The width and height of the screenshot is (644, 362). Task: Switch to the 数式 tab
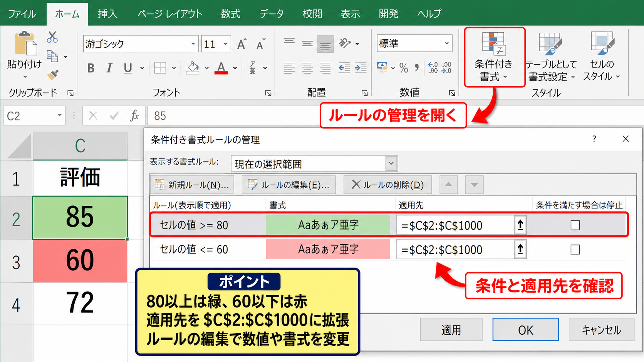231,13
